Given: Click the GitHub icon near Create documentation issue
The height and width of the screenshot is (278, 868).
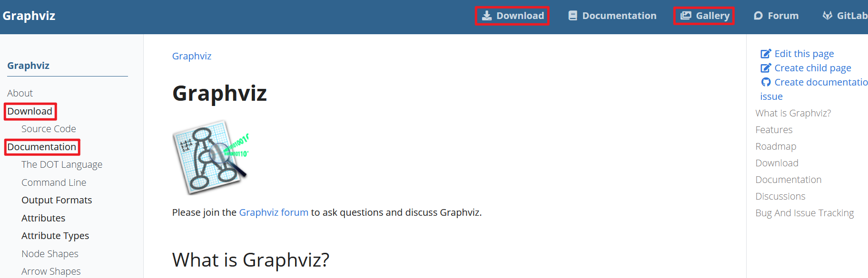Looking at the screenshot, I should tap(766, 82).
